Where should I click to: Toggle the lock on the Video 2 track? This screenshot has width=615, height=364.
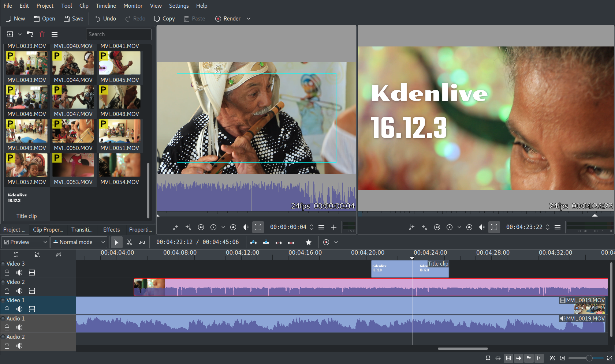click(x=7, y=291)
